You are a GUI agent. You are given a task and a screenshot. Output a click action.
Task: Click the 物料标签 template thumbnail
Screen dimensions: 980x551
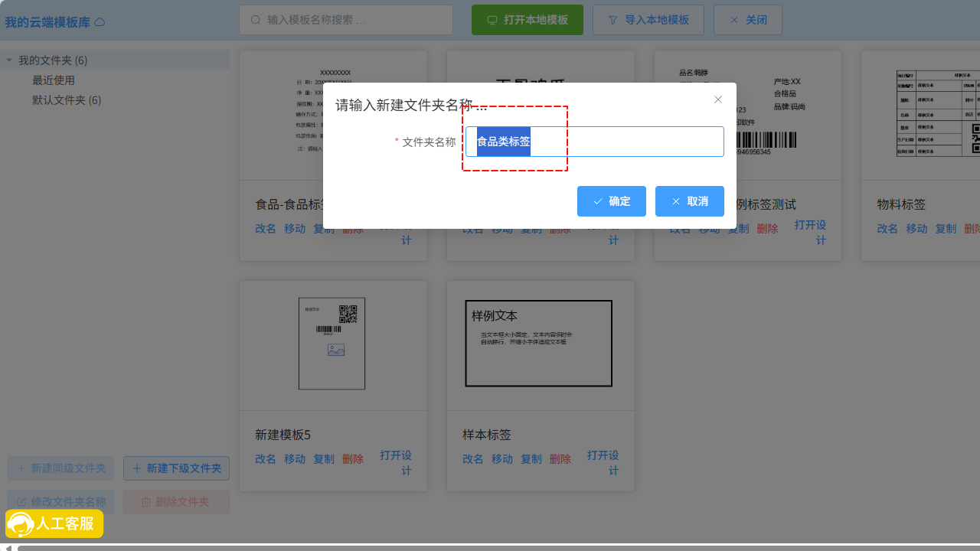[939, 114]
